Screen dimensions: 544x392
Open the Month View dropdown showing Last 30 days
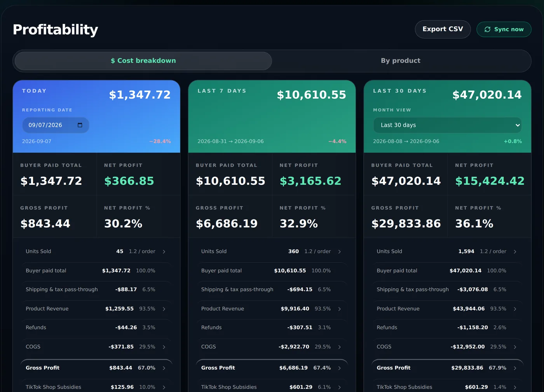[x=447, y=125]
